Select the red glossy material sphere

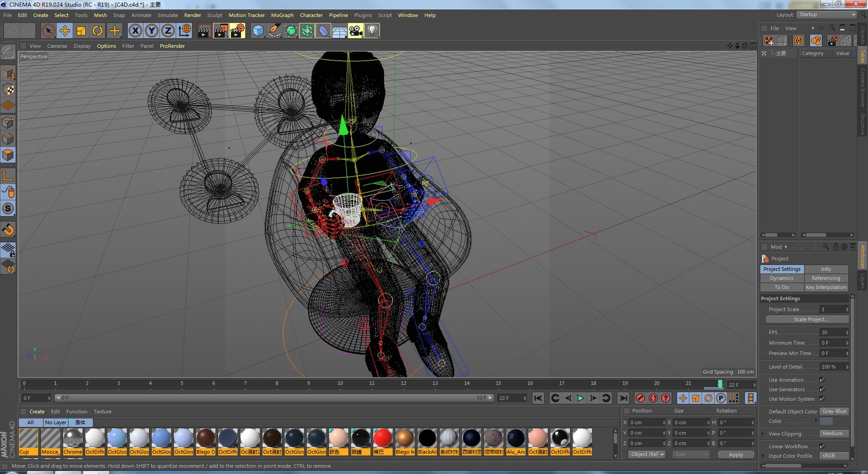(382, 438)
